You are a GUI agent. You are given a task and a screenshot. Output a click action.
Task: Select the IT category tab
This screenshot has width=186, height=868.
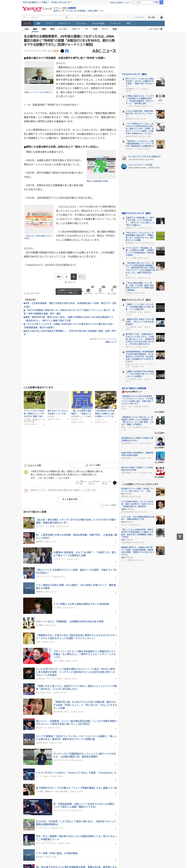[86, 29]
